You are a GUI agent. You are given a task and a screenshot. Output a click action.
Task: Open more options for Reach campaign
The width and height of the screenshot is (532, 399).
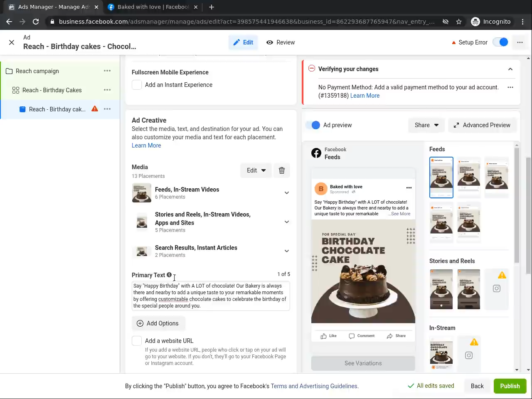(107, 71)
